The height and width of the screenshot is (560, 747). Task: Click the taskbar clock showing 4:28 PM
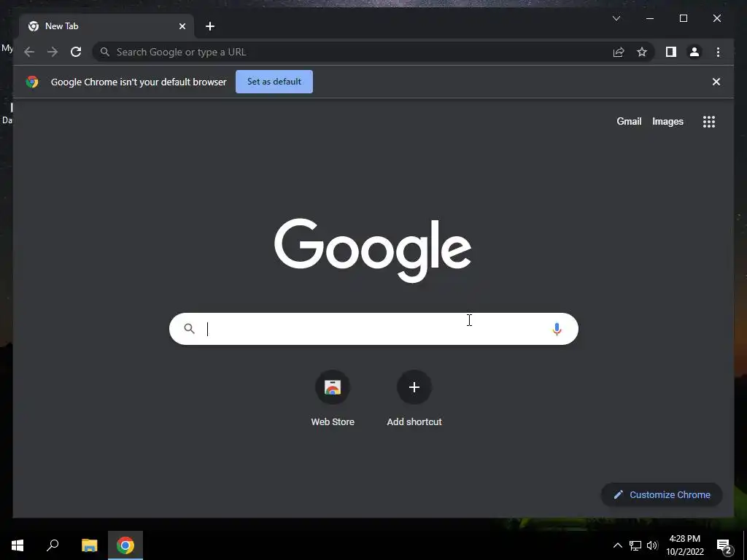(684, 545)
